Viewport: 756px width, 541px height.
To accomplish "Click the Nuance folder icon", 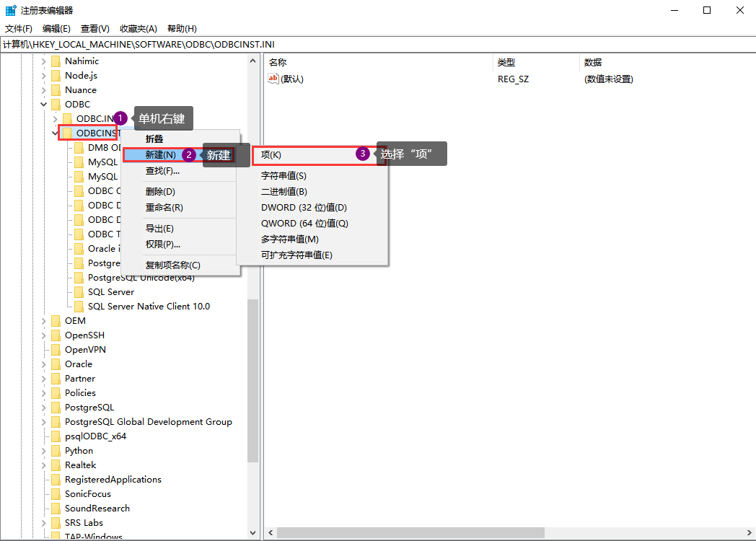I will coord(56,90).
